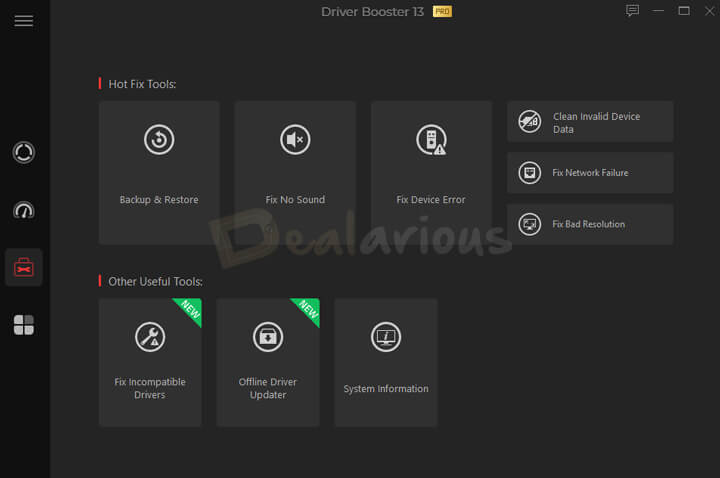
Task: Open Offline Driver Updater label
Action: click(x=268, y=388)
